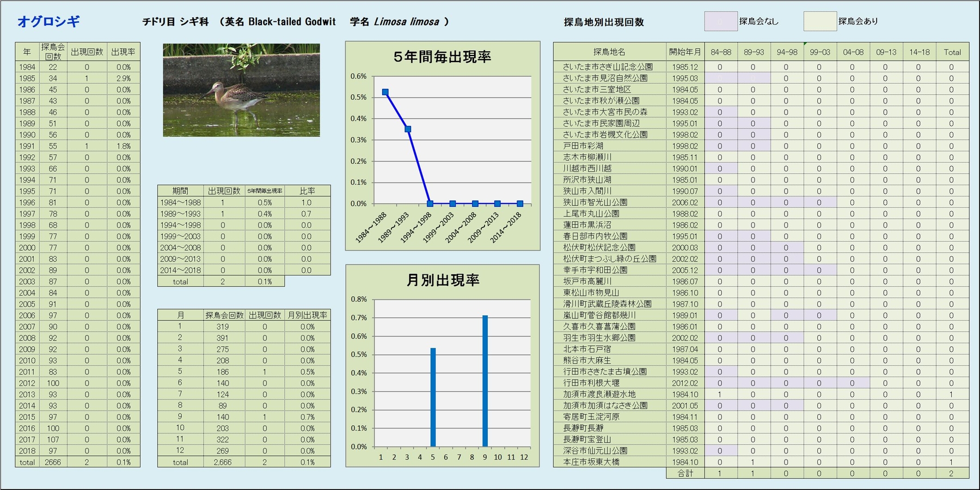Click the 2666 total count cell

point(53,462)
